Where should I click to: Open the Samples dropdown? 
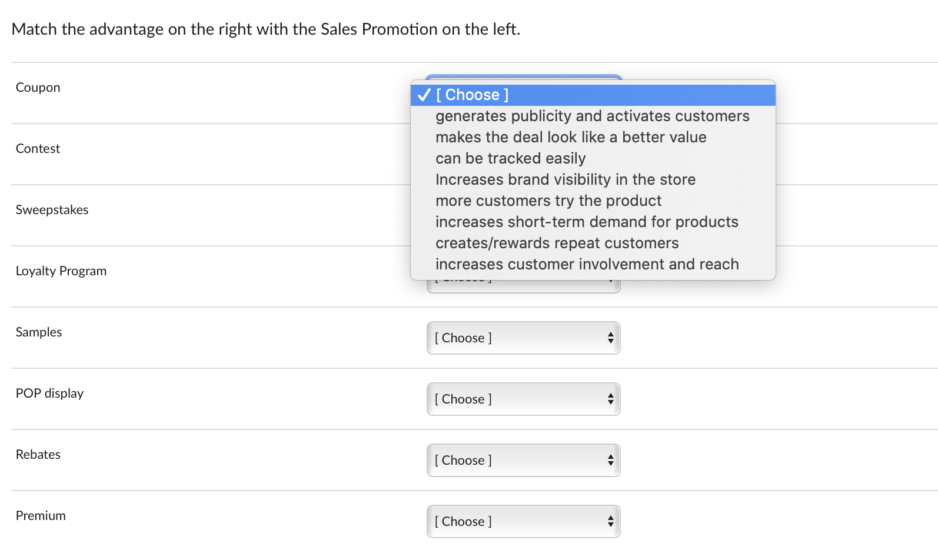(523, 338)
